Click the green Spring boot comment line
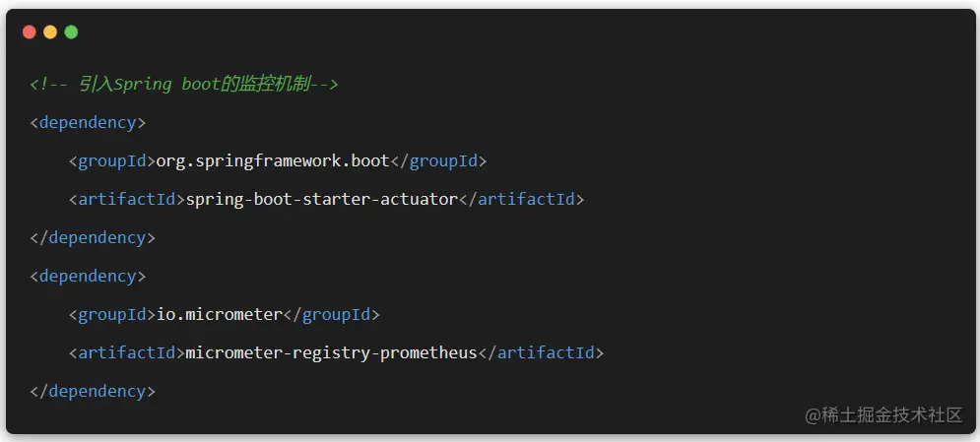This screenshot has height=442, width=980. (184, 85)
